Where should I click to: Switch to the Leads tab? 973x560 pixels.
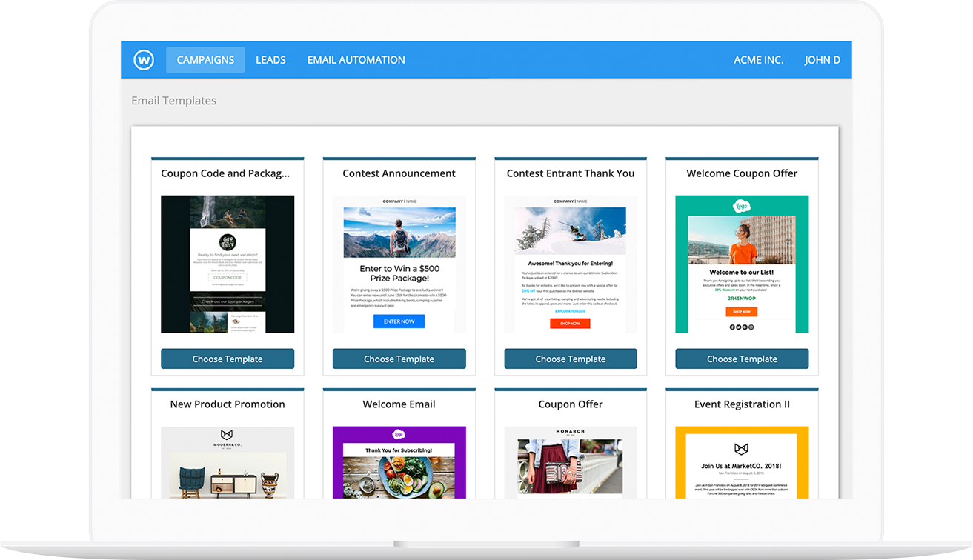[270, 60]
